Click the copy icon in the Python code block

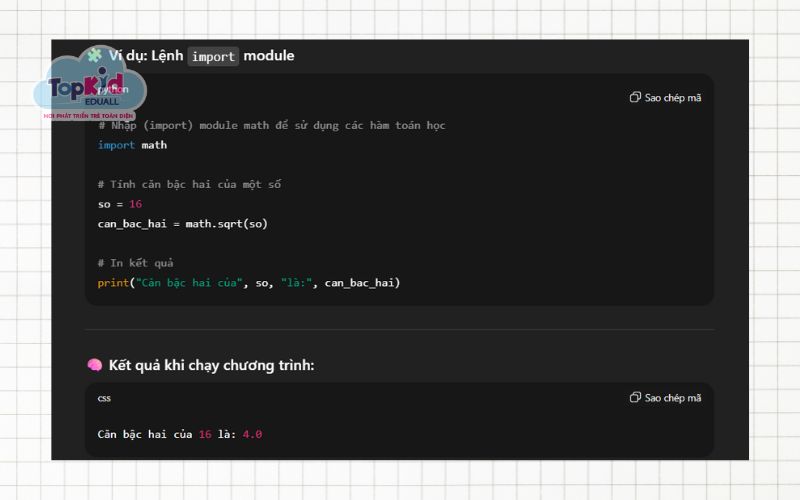coord(635,97)
